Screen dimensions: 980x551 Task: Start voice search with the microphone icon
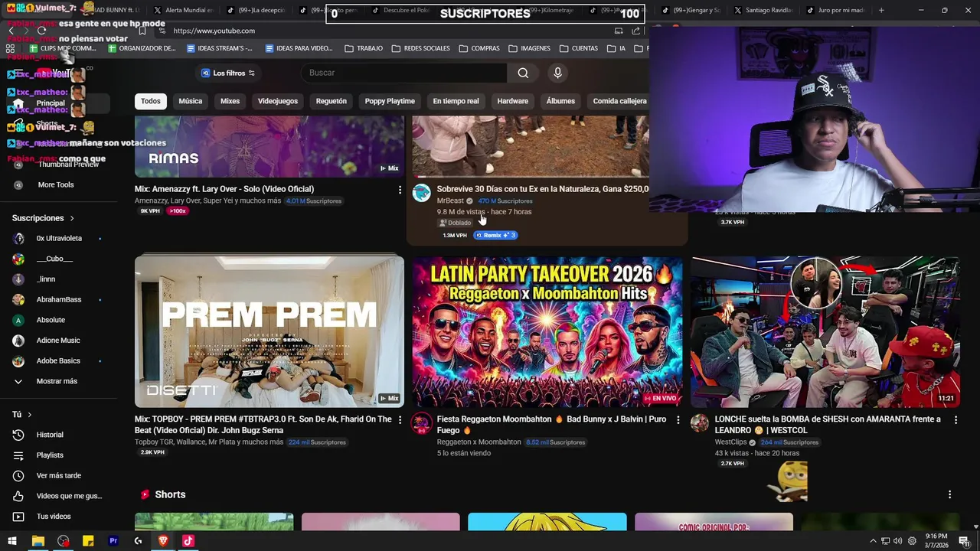557,73
